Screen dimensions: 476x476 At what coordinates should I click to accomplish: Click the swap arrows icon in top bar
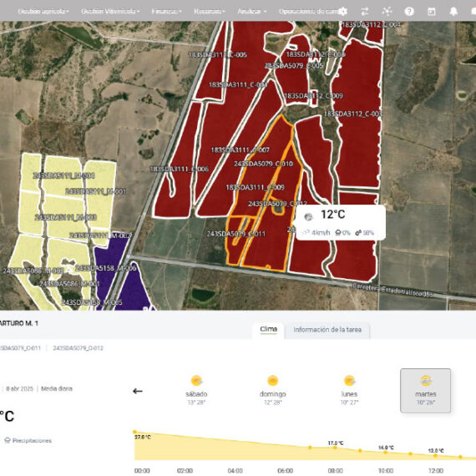point(365,12)
